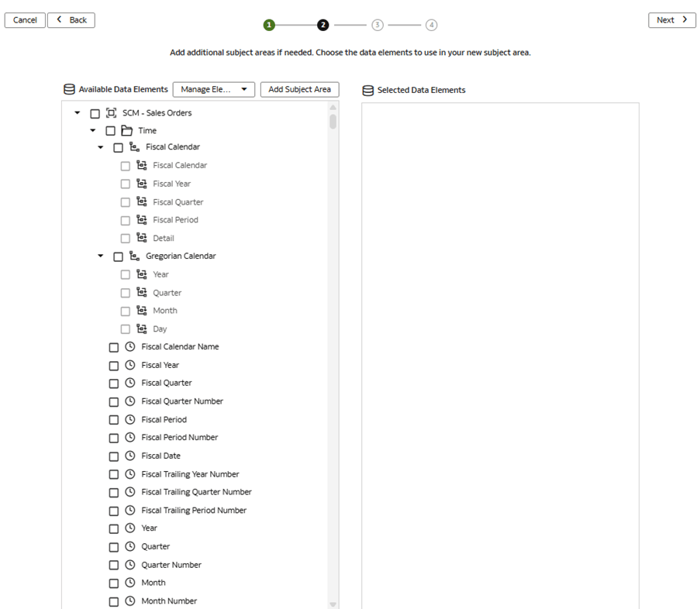
Task: Click Cancel to exit the wizard
Action: pyautogui.click(x=25, y=19)
